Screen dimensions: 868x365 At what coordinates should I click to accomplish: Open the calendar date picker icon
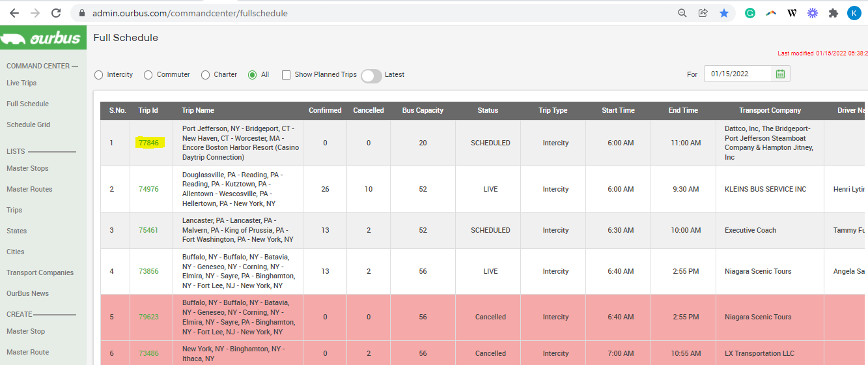pyautogui.click(x=781, y=74)
